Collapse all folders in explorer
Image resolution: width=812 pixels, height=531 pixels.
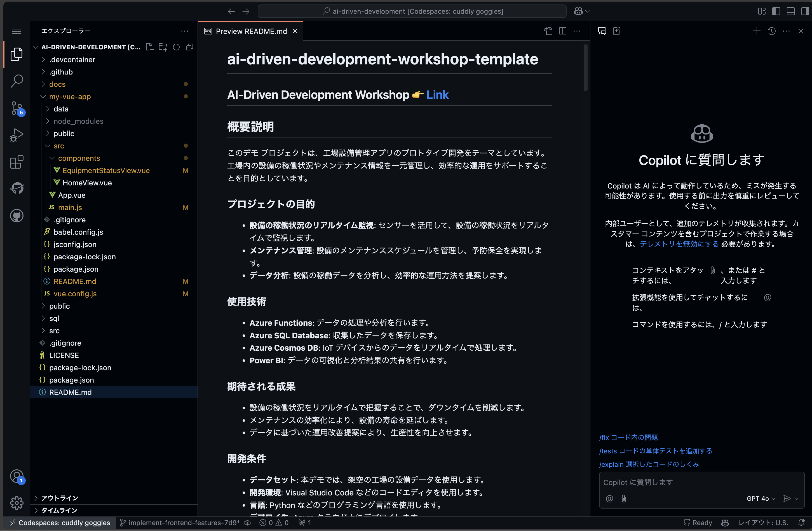pyautogui.click(x=190, y=47)
